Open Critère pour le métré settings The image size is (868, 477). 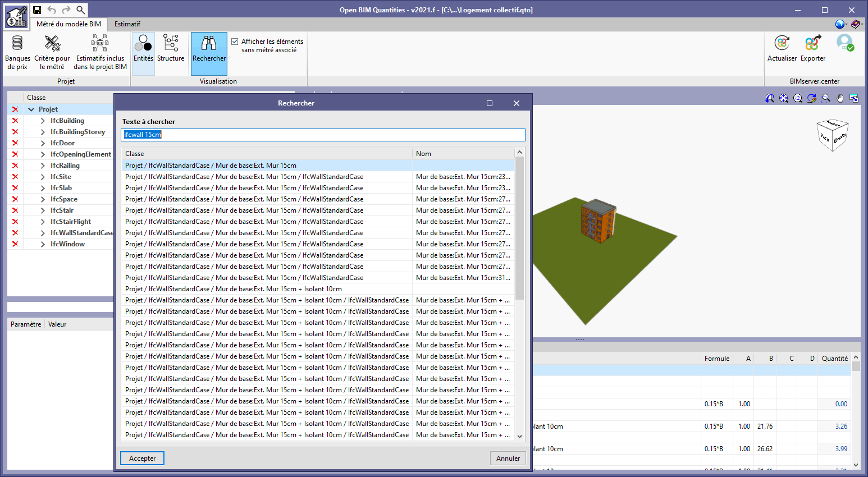tap(52, 53)
